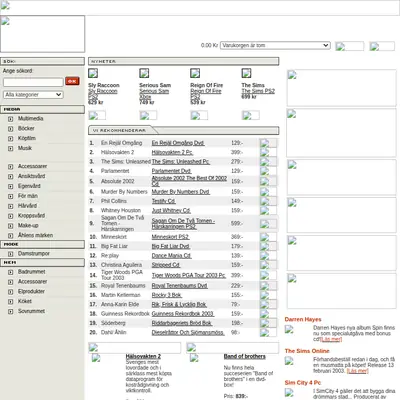Click the Sly Raccoon product image icon
The image size is (400, 400).
(x=93, y=73)
